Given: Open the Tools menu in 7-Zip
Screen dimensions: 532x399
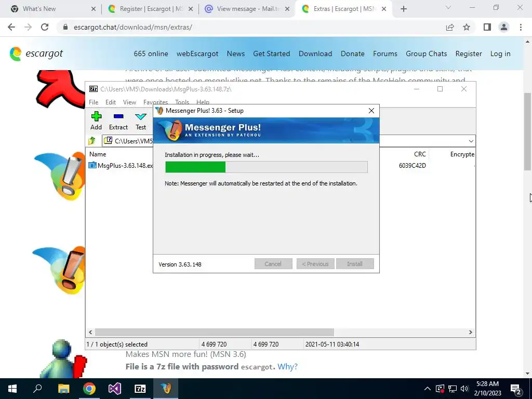Looking at the screenshot, I should [x=182, y=102].
